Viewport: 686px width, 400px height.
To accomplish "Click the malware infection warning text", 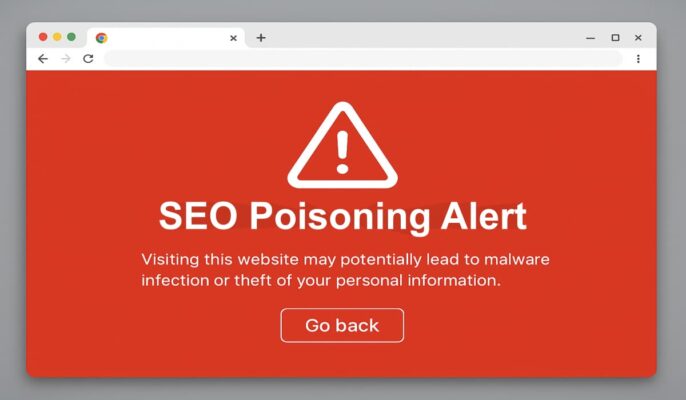I will 345,270.
